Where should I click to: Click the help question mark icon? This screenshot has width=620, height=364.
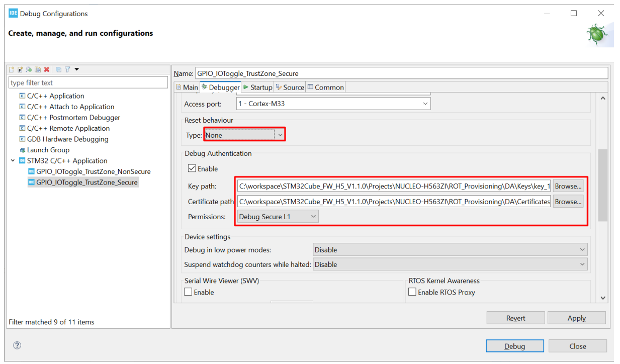(17, 345)
